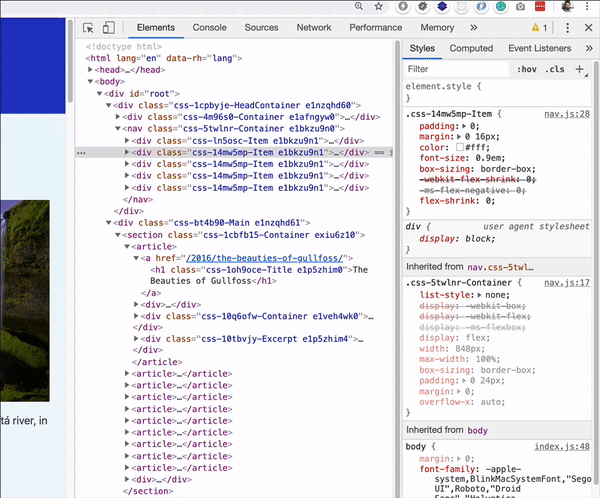The image size is (600, 498).
Task: Activate the inspect element picker tool
Action: 89,28
